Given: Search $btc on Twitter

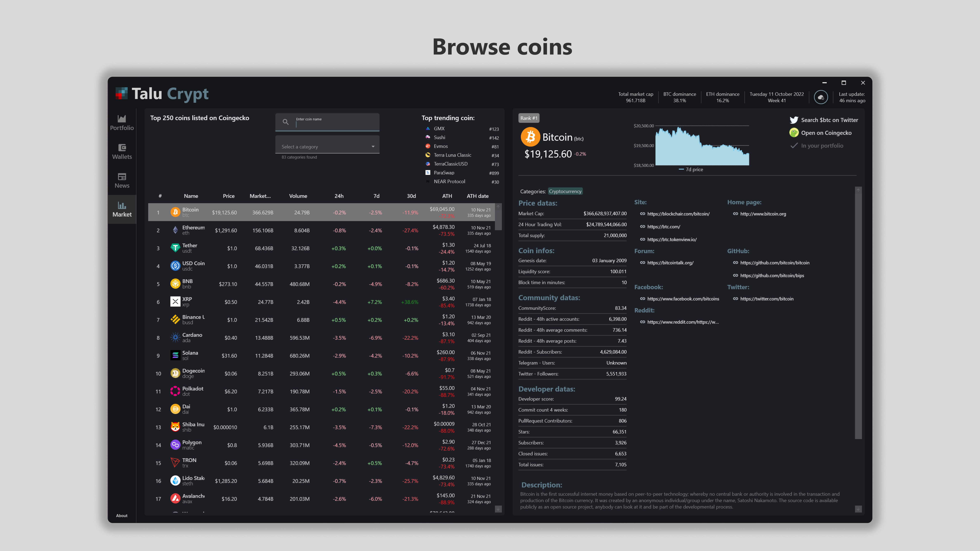Looking at the screenshot, I should 829,120.
